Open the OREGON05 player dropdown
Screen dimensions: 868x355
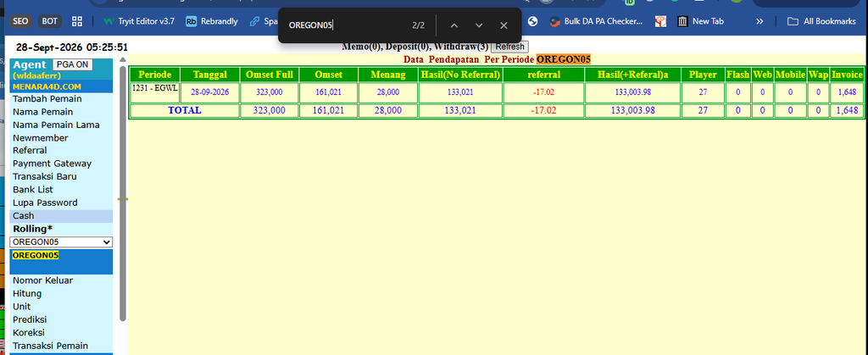[x=61, y=242]
